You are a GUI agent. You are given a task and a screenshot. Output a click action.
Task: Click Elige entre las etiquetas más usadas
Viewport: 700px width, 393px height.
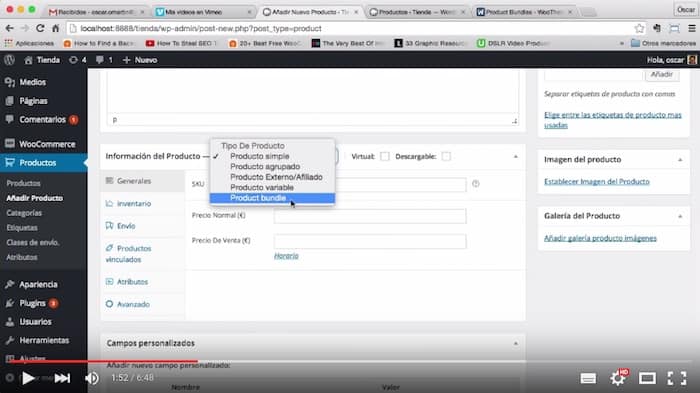pyautogui.click(x=612, y=120)
